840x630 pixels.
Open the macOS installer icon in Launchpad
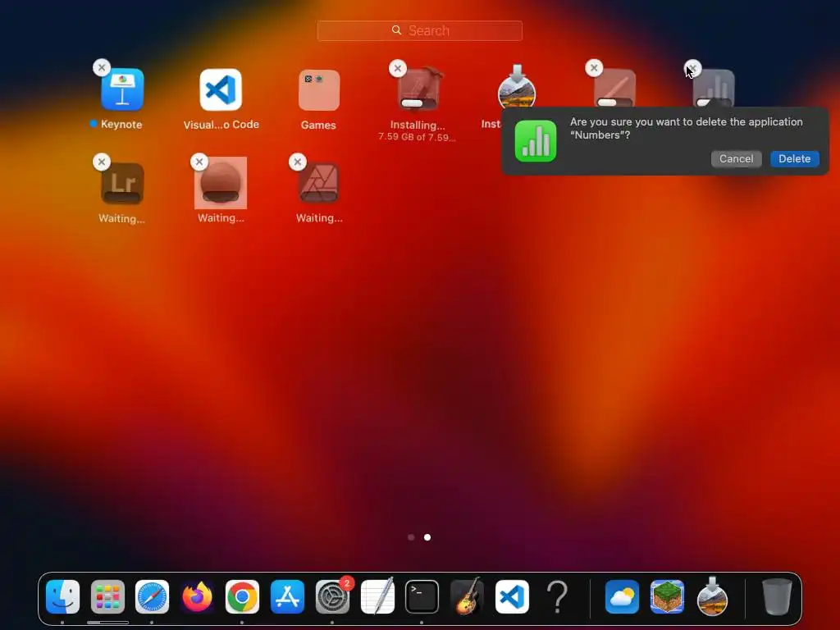(x=517, y=89)
